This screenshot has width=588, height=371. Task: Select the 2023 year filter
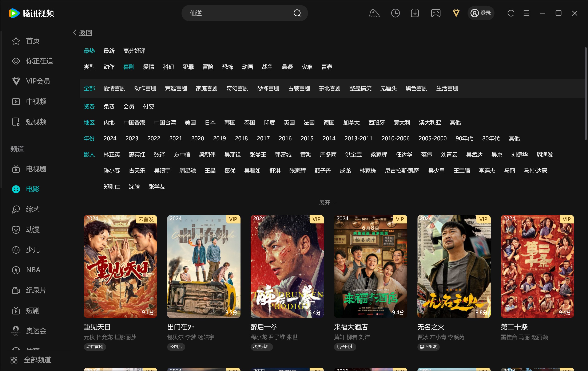point(132,138)
